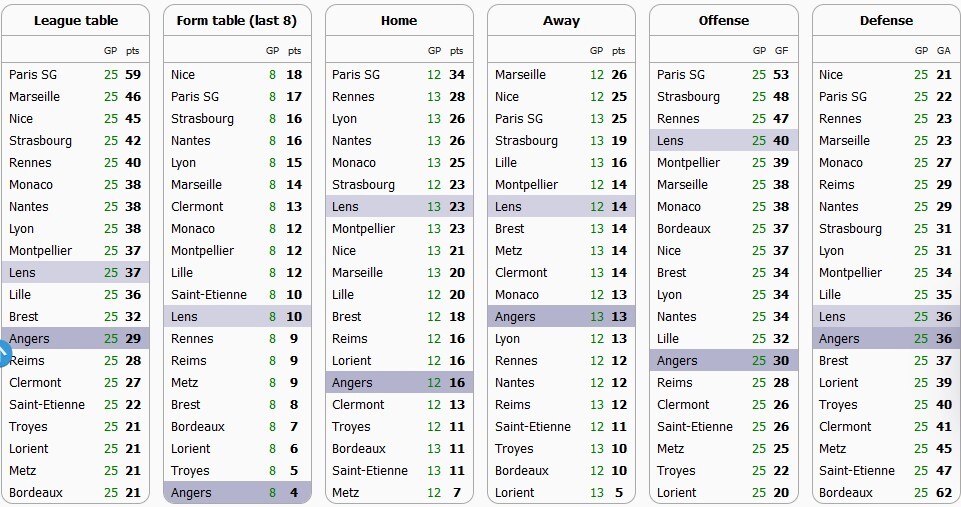The width and height of the screenshot is (961, 507).
Task: Click the Offense panel header
Action: click(x=723, y=20)
